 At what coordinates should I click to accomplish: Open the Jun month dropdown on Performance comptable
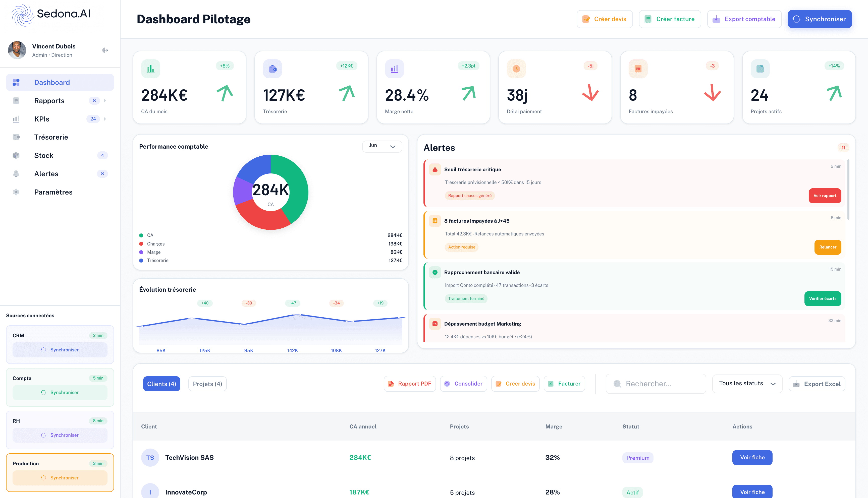pos(382,146)
